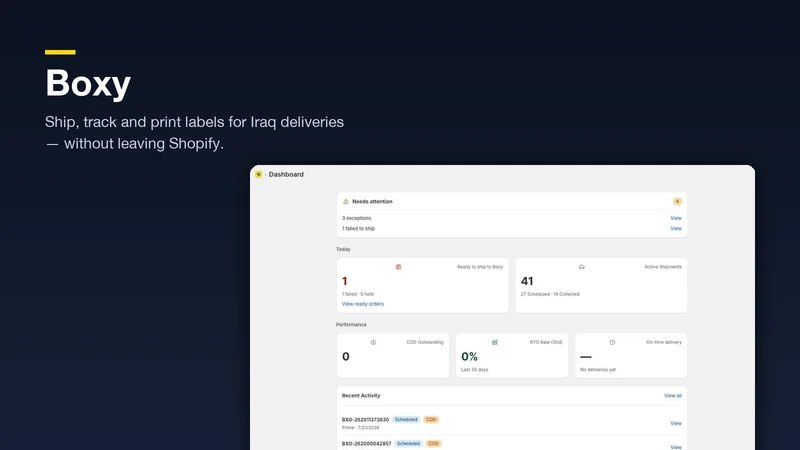This screenshot has height=450, width=800.
Task: Click the Scheduled badge on first shipment
Action: coord(406,420)
